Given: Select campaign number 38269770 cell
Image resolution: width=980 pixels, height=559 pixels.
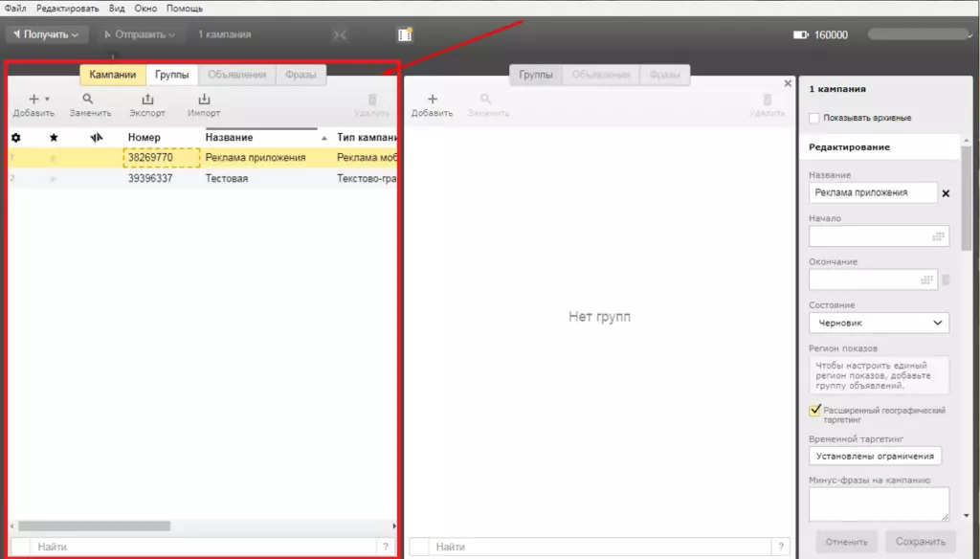Looking at the screenshot, I should click(162, 158).
